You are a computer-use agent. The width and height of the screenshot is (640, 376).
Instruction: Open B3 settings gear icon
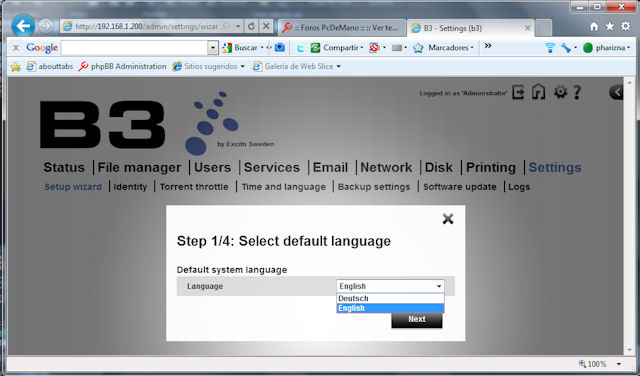click(x=560, y=92)
